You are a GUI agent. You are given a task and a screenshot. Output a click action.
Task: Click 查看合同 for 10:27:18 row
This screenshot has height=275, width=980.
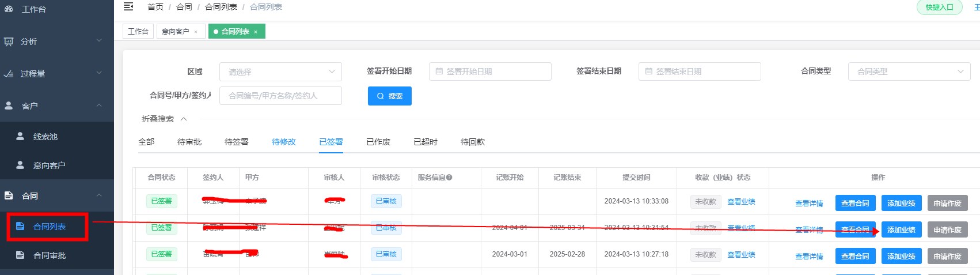click(x=856, y=256)
